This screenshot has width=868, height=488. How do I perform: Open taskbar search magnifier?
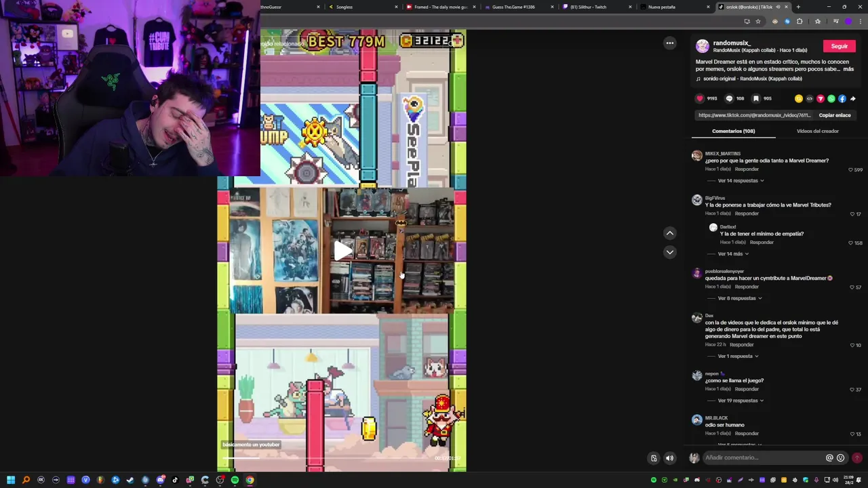[26, 480]
